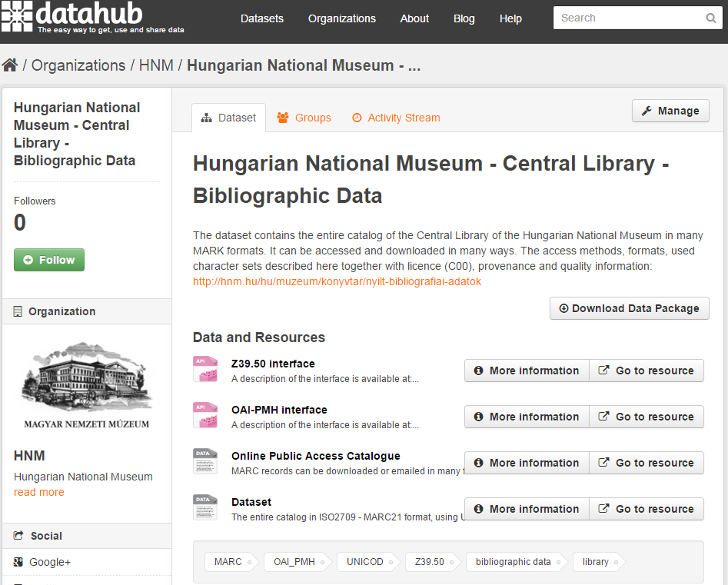Click the green Follow button
The height and width of the screenshot is (585, 728).
pyautogui.click(x=49, y=260)
